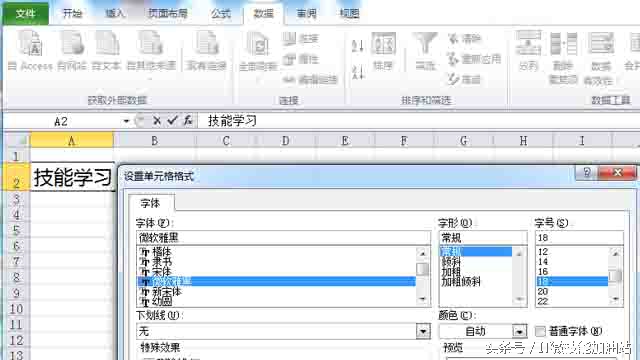Viewport: 640px width, 360px height.
Task: Toggle the Normal font (普通字体) checkbox
Action: [x=540, y=331]
